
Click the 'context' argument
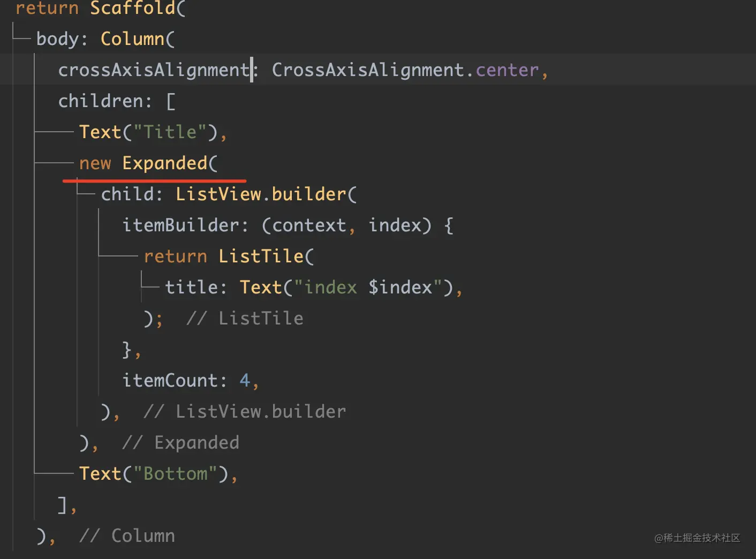pos(309,225)
